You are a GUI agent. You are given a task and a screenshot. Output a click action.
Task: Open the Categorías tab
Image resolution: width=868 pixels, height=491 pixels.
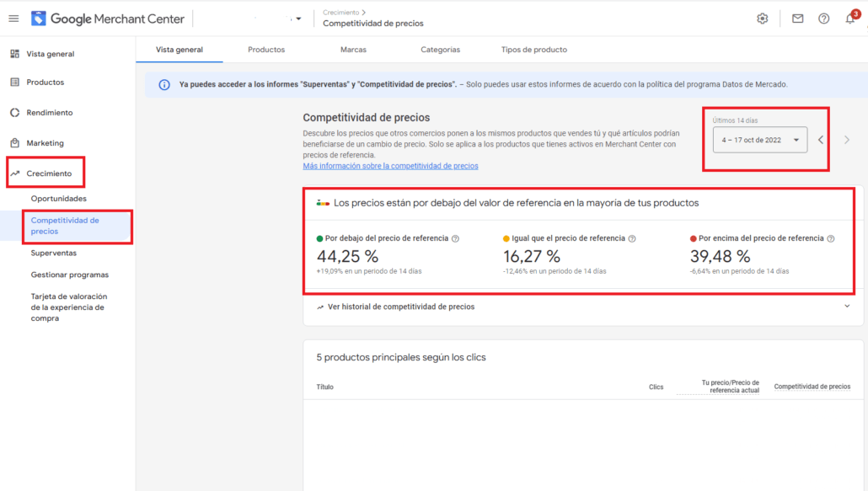tap(440, 50)
